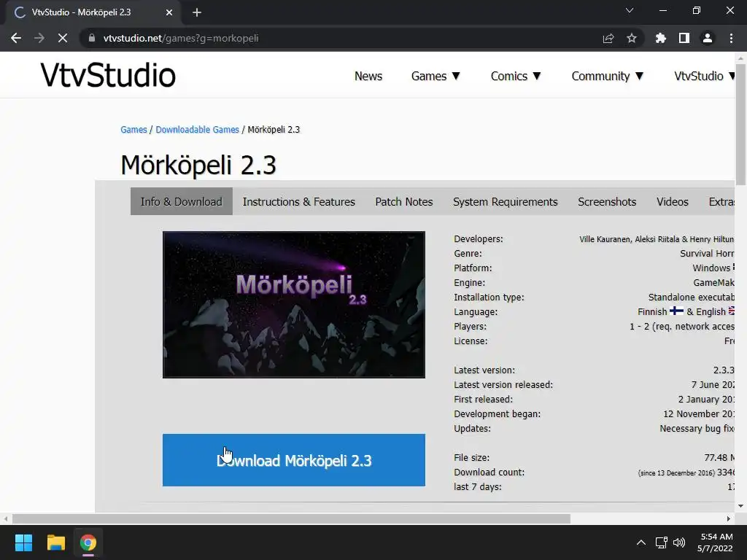
Task: Click the horizontal scrollbar right arrow
Action: (729, 518)
